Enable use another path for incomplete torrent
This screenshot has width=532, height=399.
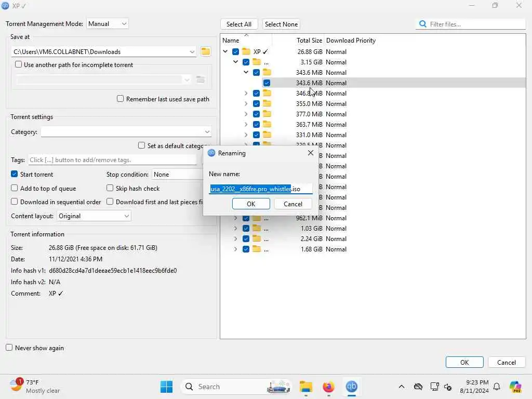(18, 64)
